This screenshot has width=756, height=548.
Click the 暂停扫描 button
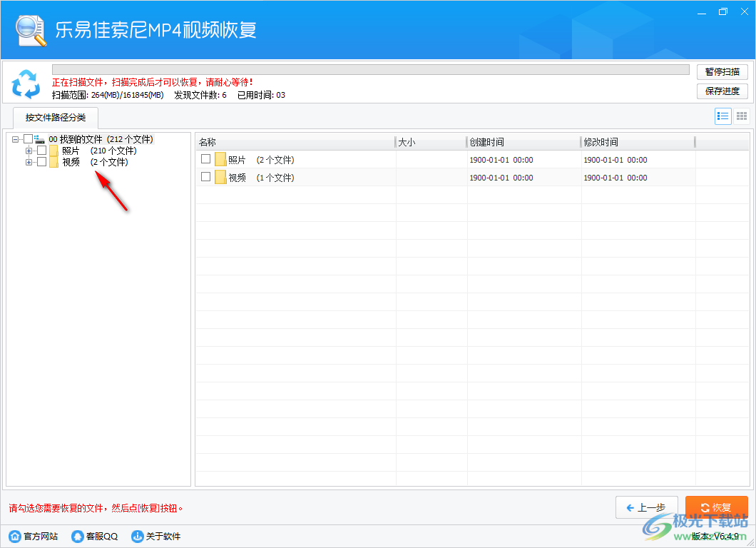point(722,72)
